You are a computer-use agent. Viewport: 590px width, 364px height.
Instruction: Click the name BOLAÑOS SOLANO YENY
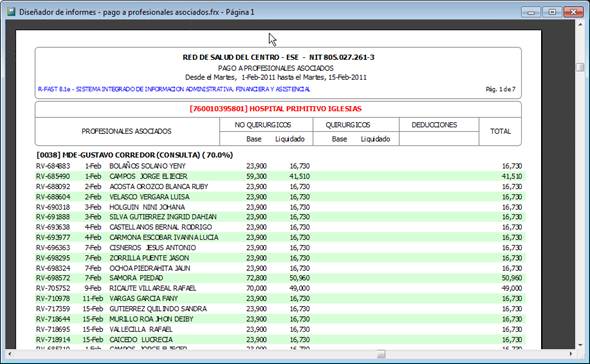(148, 166)
